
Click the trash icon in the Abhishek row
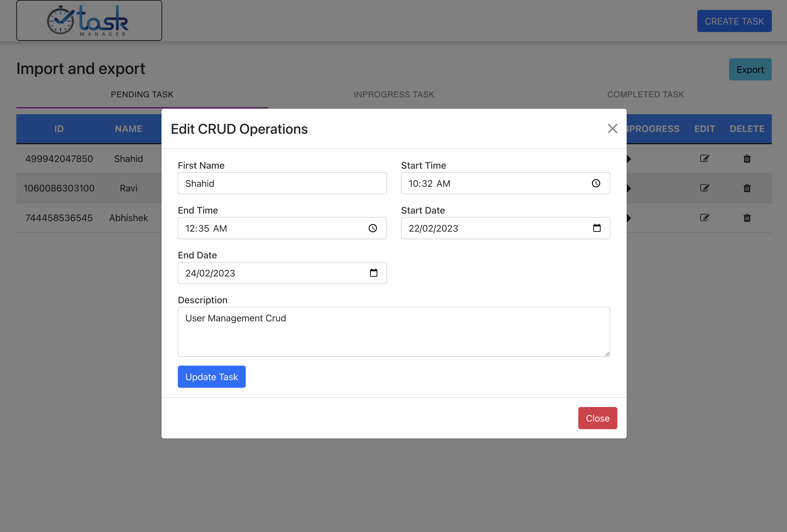(x=747, y=218)
